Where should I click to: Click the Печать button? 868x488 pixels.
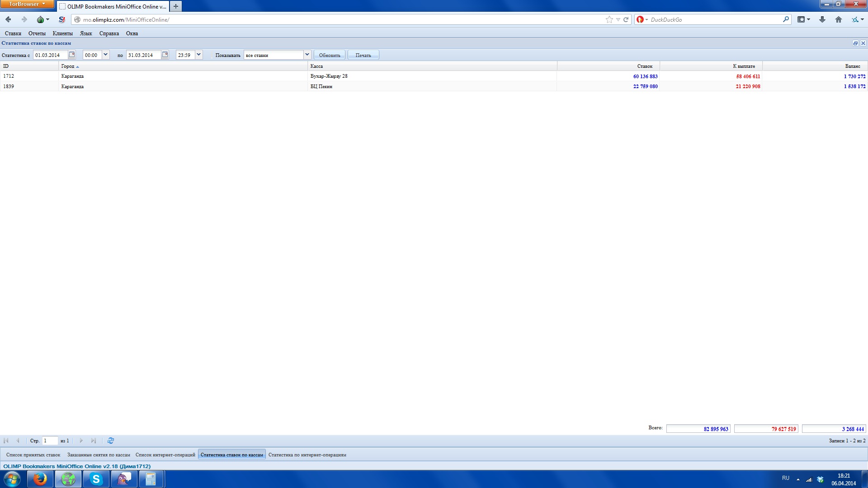click(x=363, y=55)
